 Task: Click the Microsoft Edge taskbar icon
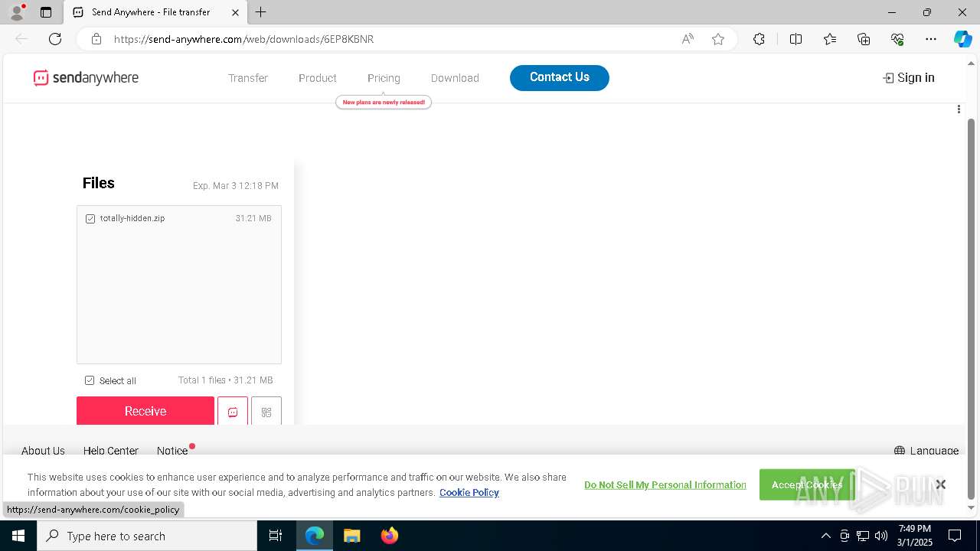[315, 536]
